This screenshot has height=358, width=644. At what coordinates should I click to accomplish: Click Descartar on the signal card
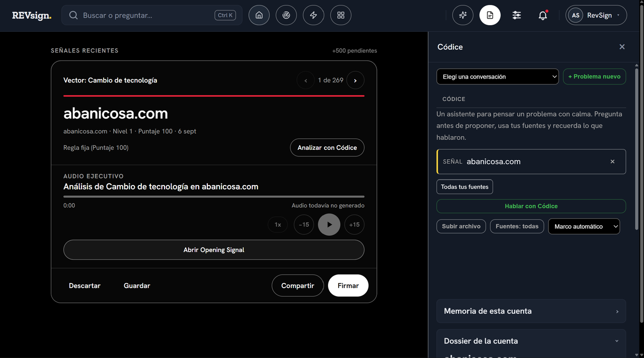tap(85, 286)
